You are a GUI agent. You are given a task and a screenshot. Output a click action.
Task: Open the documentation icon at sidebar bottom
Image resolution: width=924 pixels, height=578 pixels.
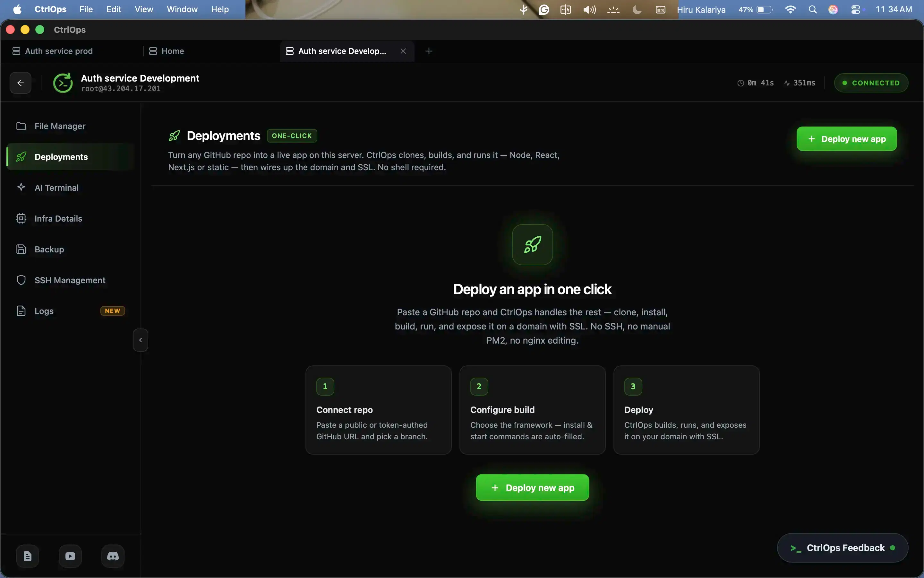pos(28,556)
